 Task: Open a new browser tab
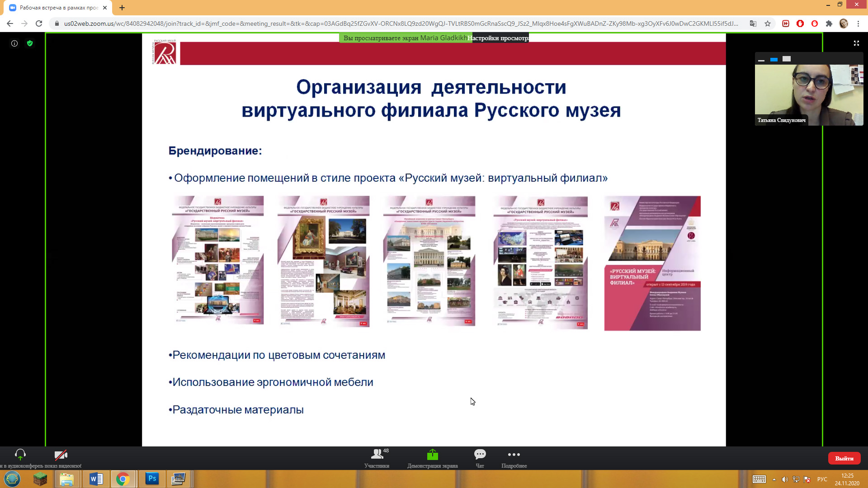pos(122,8)
